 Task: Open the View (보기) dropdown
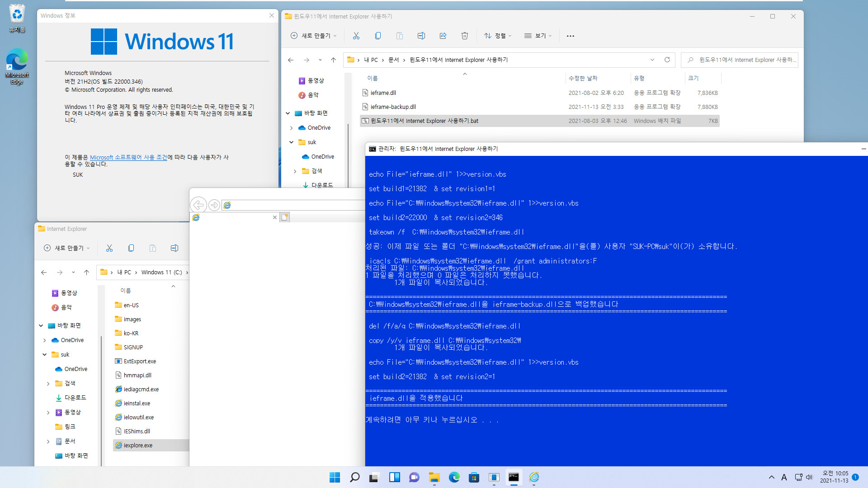pos(538,36)
